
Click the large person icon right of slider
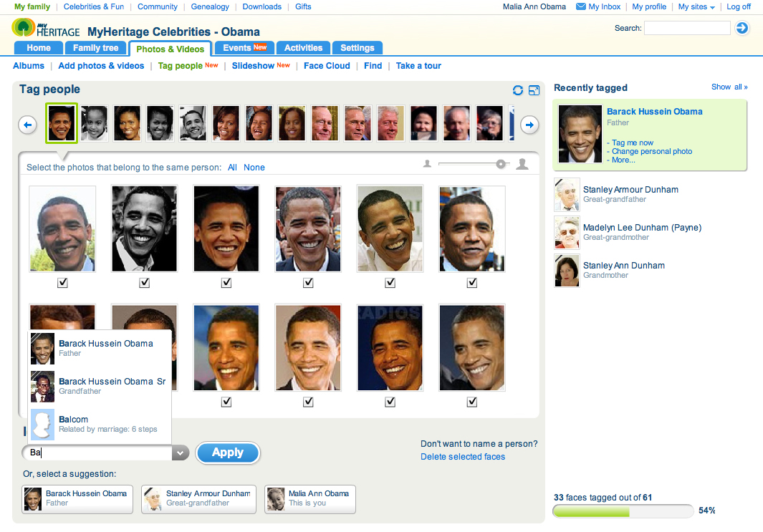522,164
